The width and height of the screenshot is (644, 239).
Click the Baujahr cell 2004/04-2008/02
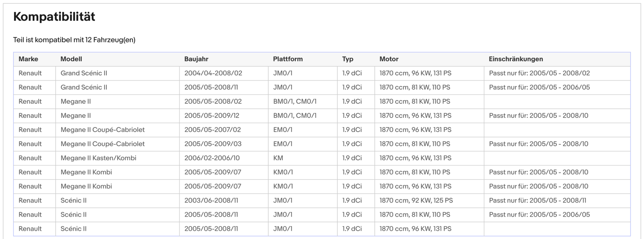coord(213,73)
